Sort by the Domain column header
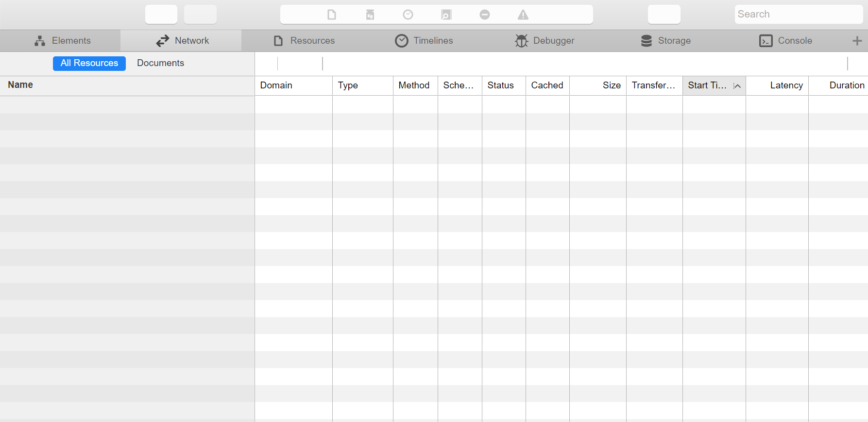Viewport: 868px width, 422px height. pyautogui.click(x=294, y=85)
